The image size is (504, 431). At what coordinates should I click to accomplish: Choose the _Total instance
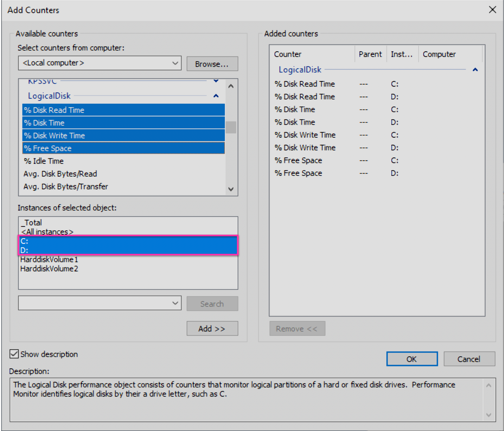(x=31, y=222)
